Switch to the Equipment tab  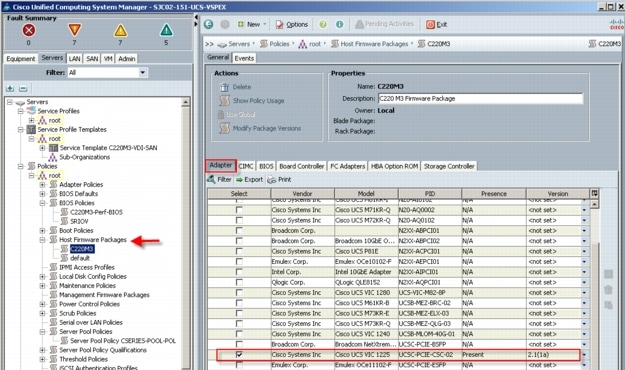pyautogui.click(x=21, y=59)
